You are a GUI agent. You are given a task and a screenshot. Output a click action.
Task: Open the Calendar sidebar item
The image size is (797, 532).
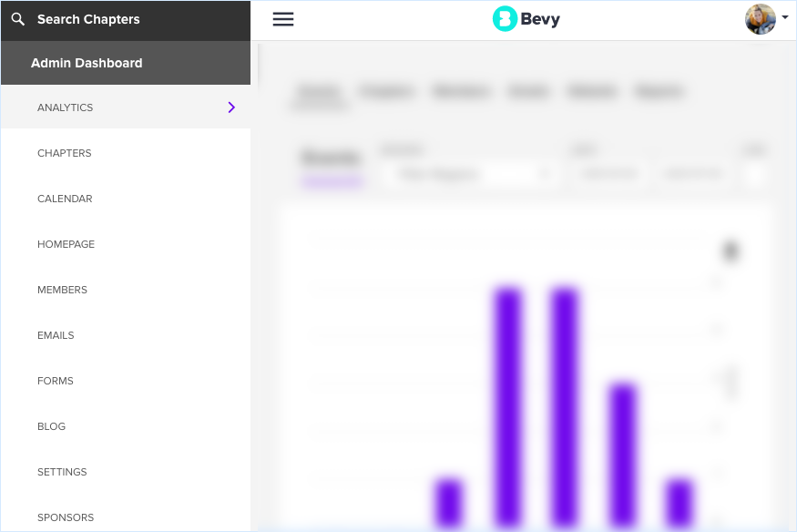[65, 199]
